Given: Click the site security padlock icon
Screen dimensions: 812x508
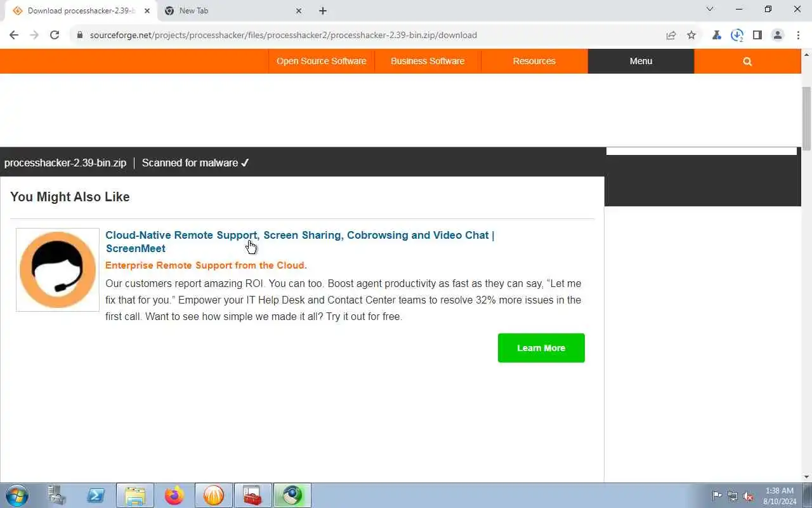Looking at the screenshot, I should [x=80, y=35].
